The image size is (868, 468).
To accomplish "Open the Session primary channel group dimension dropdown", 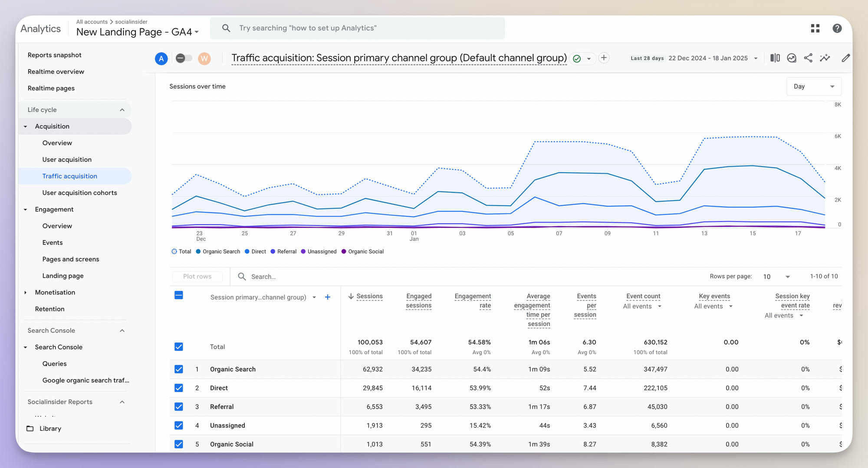I will click(314, 297).
